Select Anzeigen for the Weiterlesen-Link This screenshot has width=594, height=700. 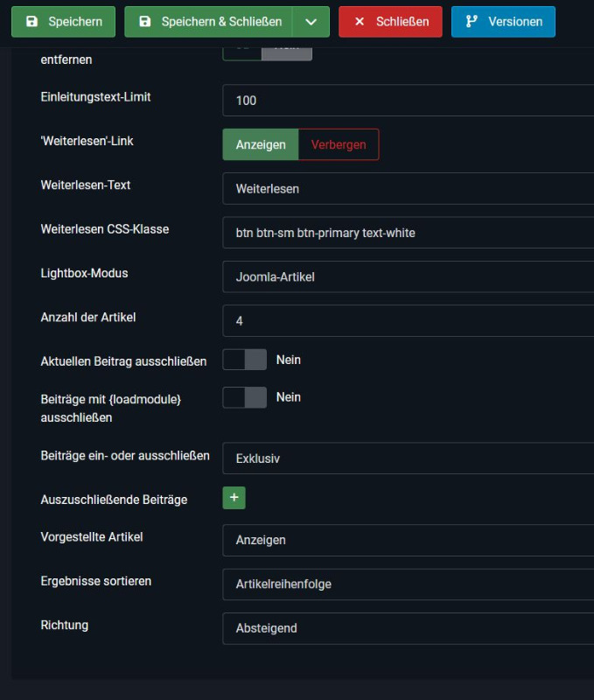[x=261, y=144]
